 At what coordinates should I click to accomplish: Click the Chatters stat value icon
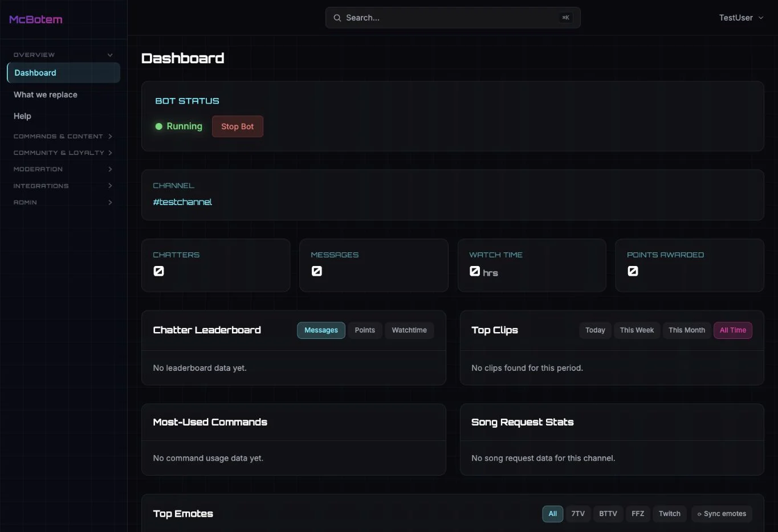[x=159, y=271]
